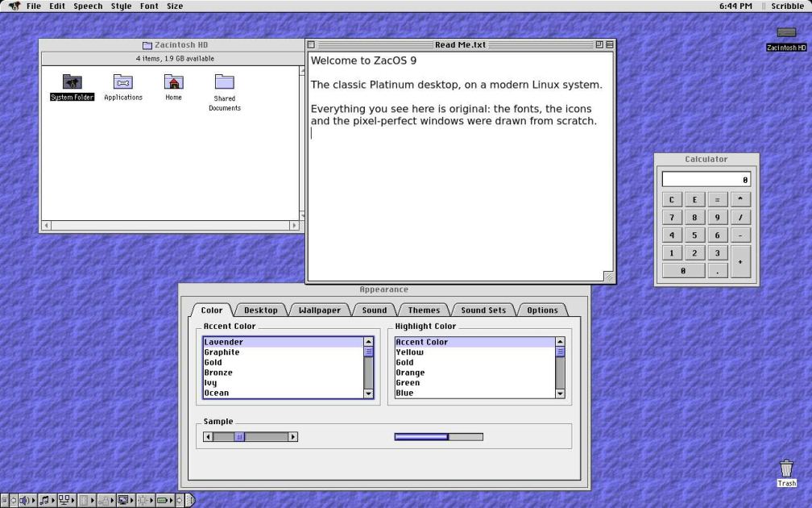The width and height of the screenshot is (812, 508).
Task: Click the decimal point key on Calculator
Action: (x=717, y=271)
